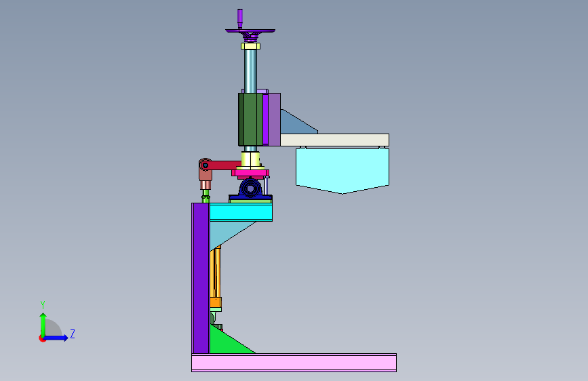Image resolution: width=588 pixels, height=381 pixels.
Task: Click the blue Z axis arrow of the triad
Action: click(x=56, y=338)
